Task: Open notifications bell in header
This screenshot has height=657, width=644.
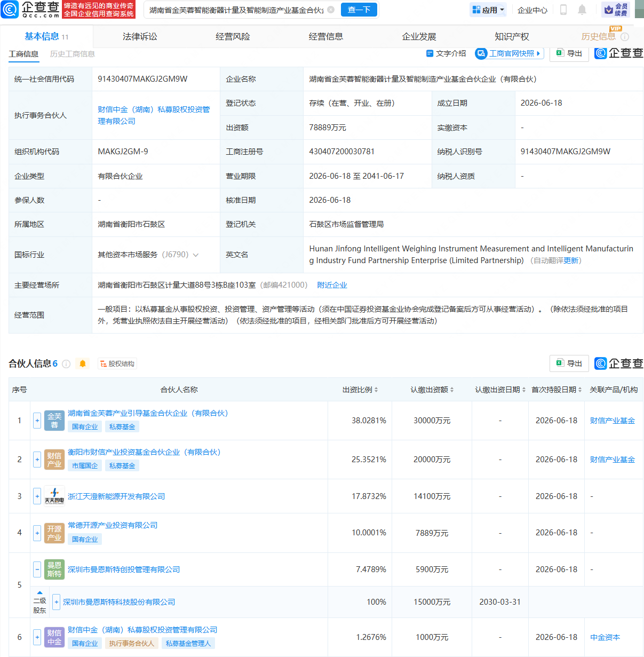Action: [x=582, y=10]
